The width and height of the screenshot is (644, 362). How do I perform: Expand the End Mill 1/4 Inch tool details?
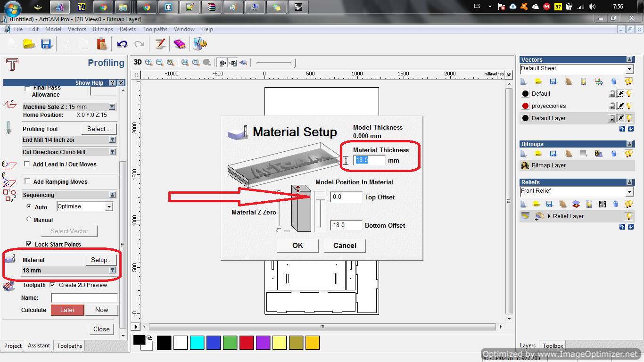click(113, 140)
